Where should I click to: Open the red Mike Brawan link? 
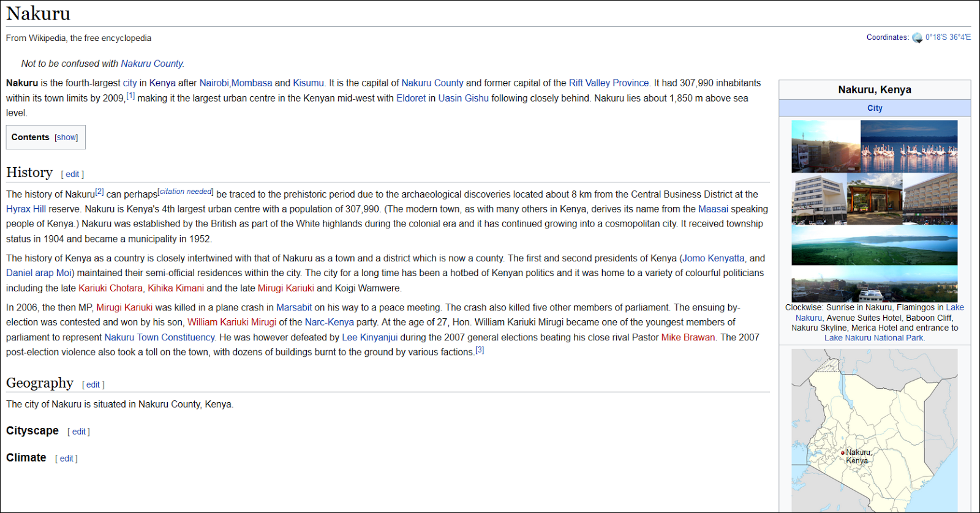[x=688, y=338]
